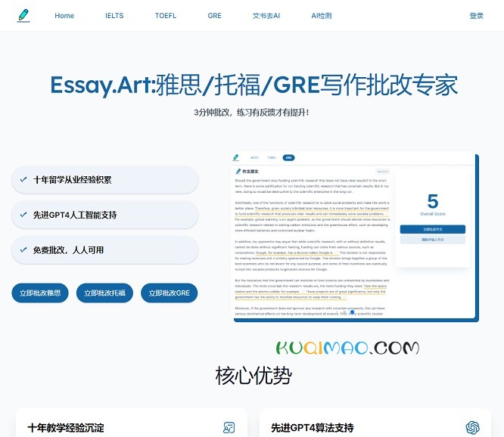Click the 立即批改GRE button
This screenshot has width=504, height=437.
pos(169,293)
